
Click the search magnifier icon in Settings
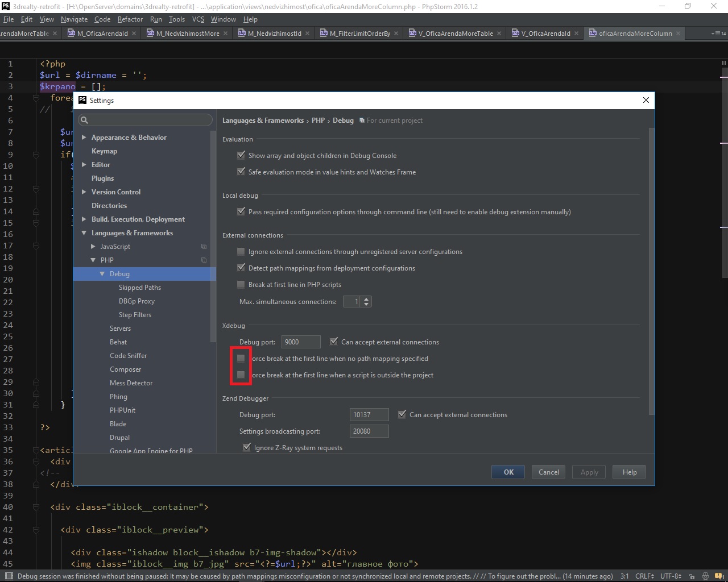84,120
